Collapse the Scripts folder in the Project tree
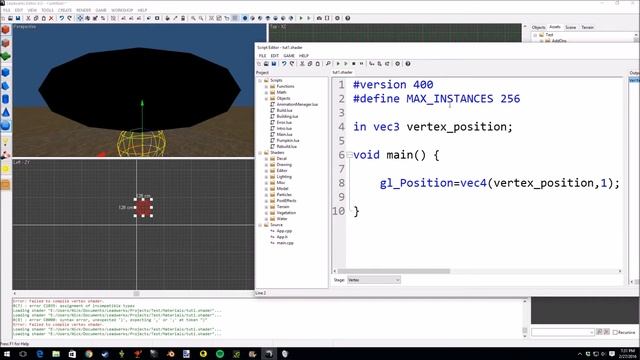The image size is (640, 360). click(260, 80)
